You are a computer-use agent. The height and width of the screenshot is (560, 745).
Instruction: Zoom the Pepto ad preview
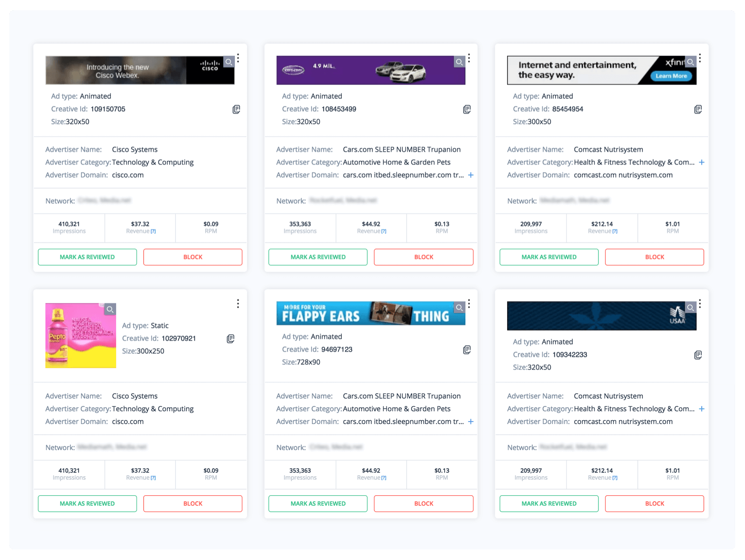pyautogui.click(x=110, y=309)
